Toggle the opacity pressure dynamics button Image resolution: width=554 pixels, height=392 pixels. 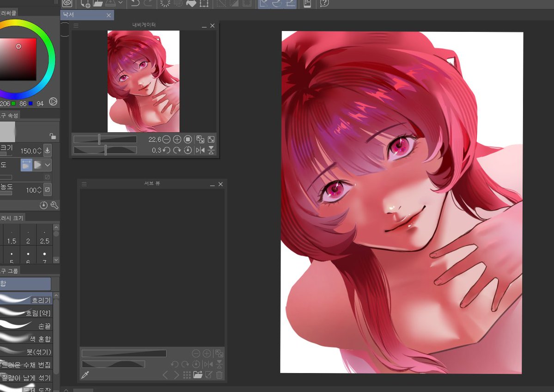(47, 190)
